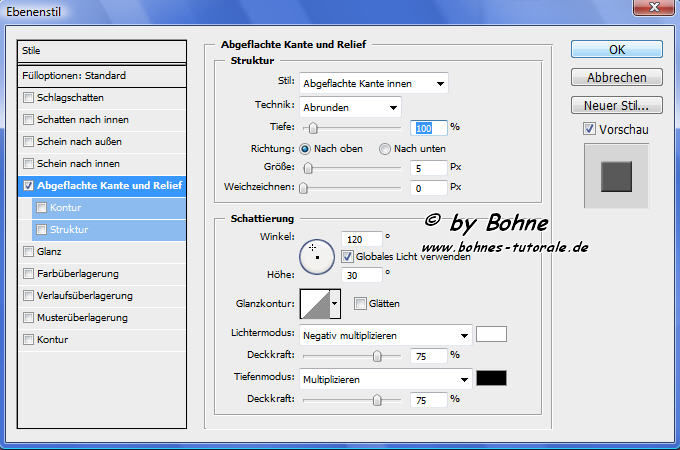
Task: Disable the Vorschau preview checkbox
Action: point(590,129)
